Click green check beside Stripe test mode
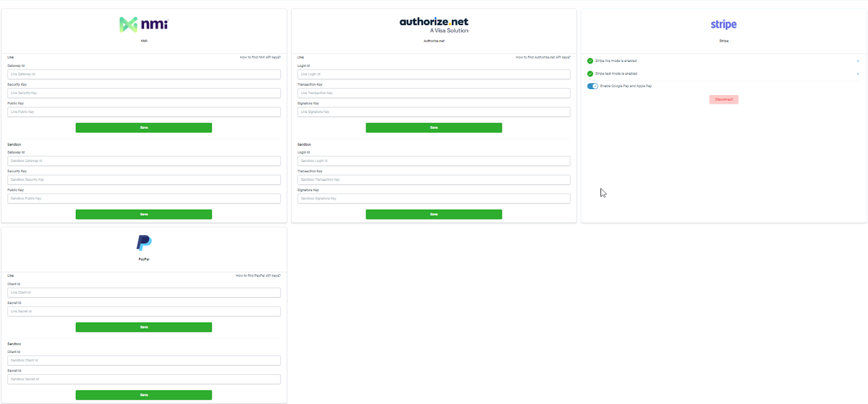Viewport: 868px width, 404px height. [x=590, y=74]
